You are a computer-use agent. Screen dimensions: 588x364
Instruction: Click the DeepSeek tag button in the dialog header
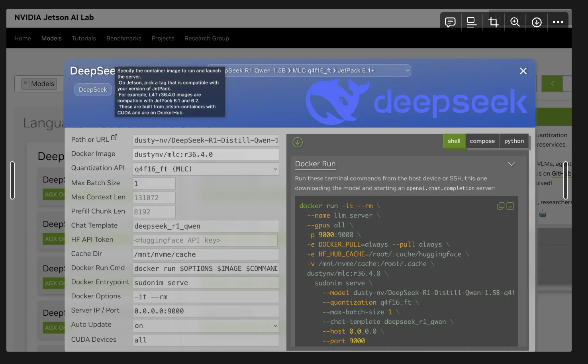tap(93, 90)
